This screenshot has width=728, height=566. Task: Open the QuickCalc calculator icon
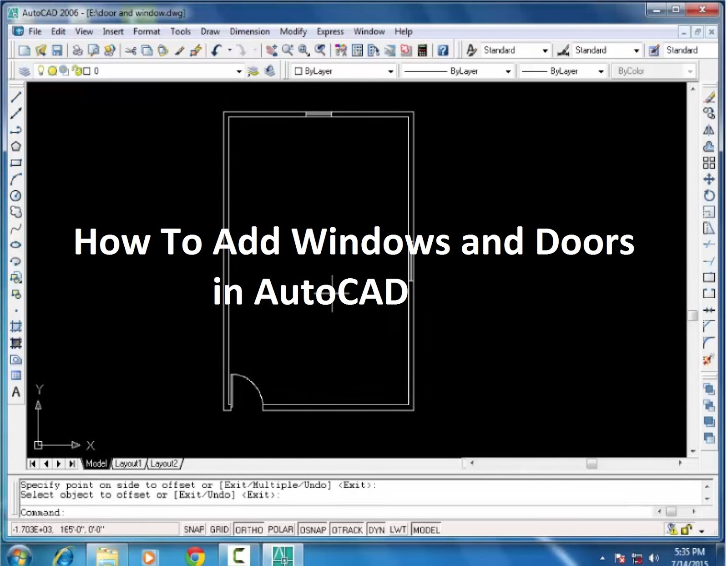coord(422,50)
